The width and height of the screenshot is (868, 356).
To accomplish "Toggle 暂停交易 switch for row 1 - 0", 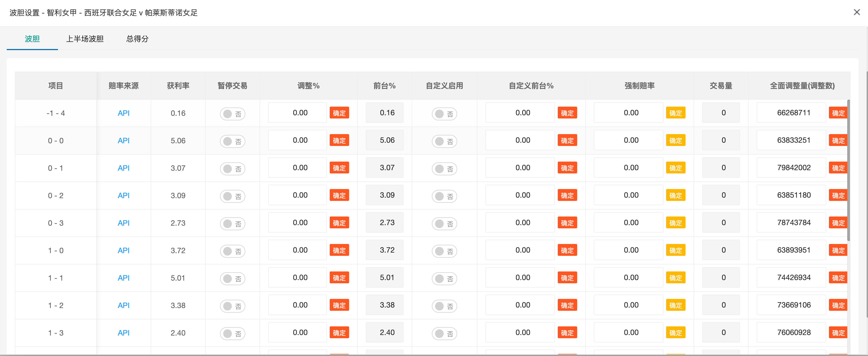I will pyautogui.click(x=232, y=251).
